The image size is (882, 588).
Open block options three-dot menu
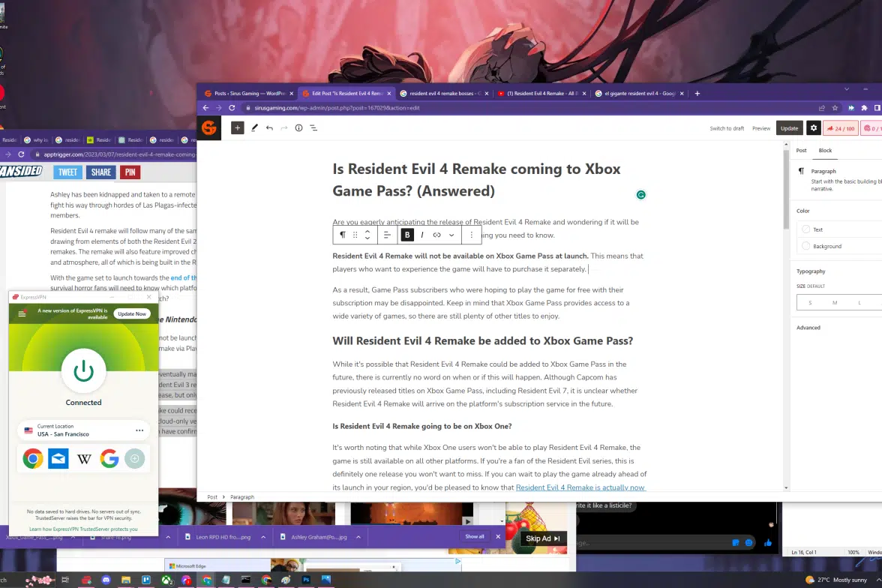pyautogui.click(x=471, y=235)
